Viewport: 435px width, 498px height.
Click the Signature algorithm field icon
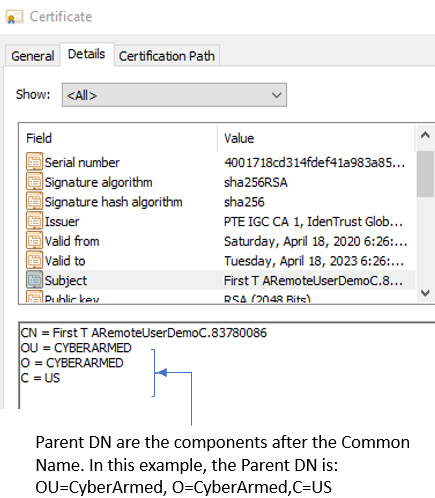point(34,182)
